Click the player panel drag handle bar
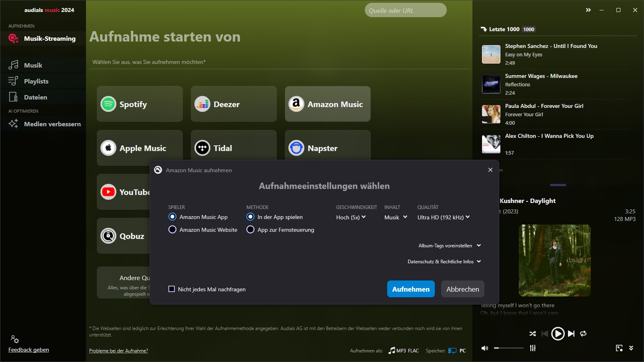This screenshot has width=644, height=362. coord(558,185)
